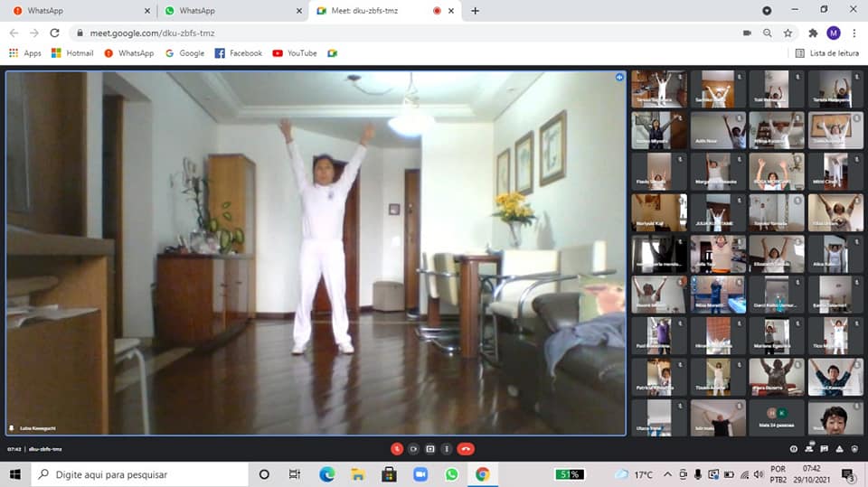
Task: Open the Meet activities icon
Action: 841,448
